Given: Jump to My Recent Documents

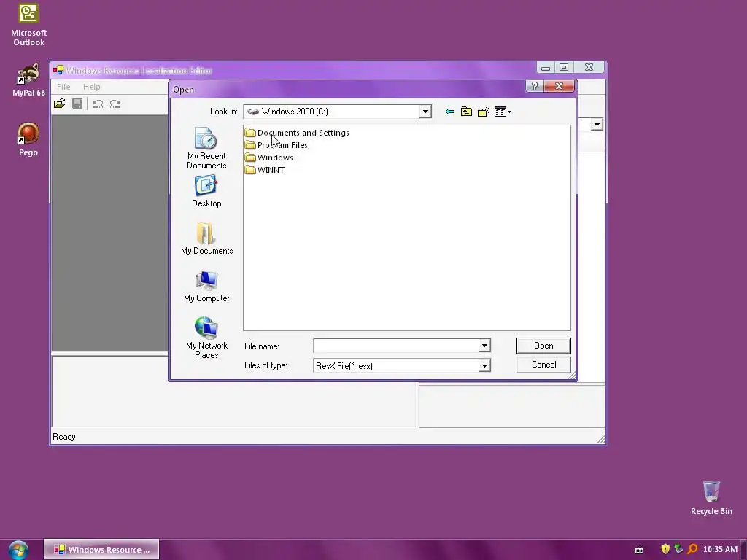Looking at the screenshot, I should pos(206,148).
